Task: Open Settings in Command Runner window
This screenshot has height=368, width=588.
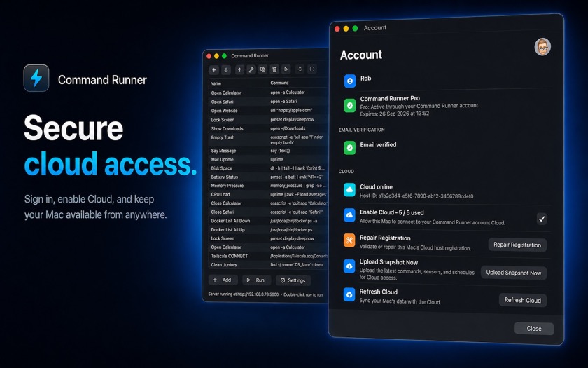Action: [x=293, y=280]
